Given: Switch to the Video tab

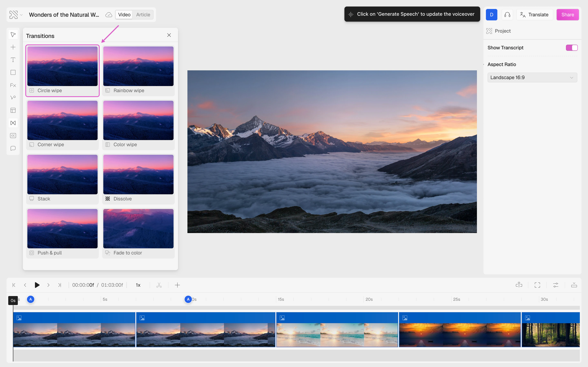Looking at the screenshot, I should [x=124, y=14].
